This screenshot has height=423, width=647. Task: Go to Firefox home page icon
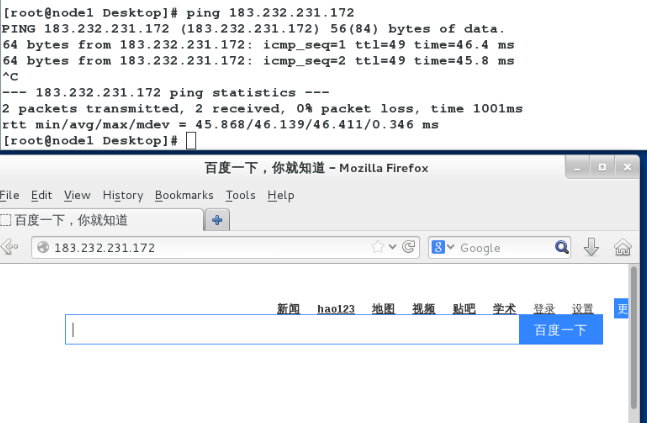pyautogui.click(x=623, y=247)
